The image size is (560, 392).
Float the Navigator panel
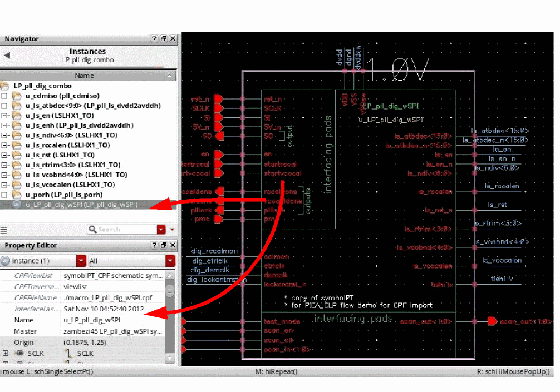[x=164, y=38]
